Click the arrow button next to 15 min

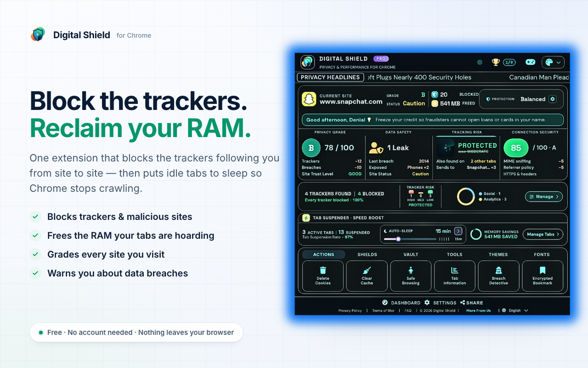(x=458, y=231)
